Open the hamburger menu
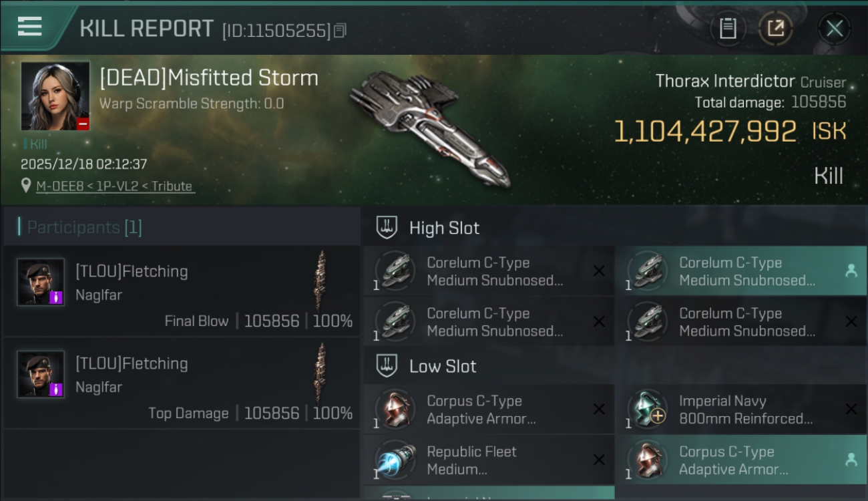Screen dimensions: 868x501 30,27
